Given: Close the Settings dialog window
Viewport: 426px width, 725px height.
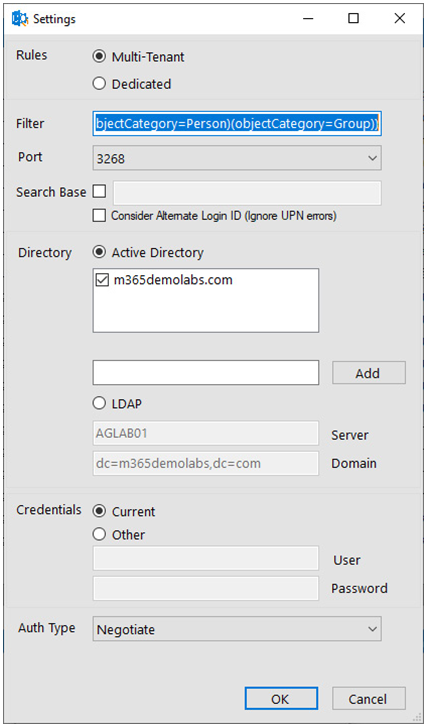Looking at the screenshot, I should [399, 18].
